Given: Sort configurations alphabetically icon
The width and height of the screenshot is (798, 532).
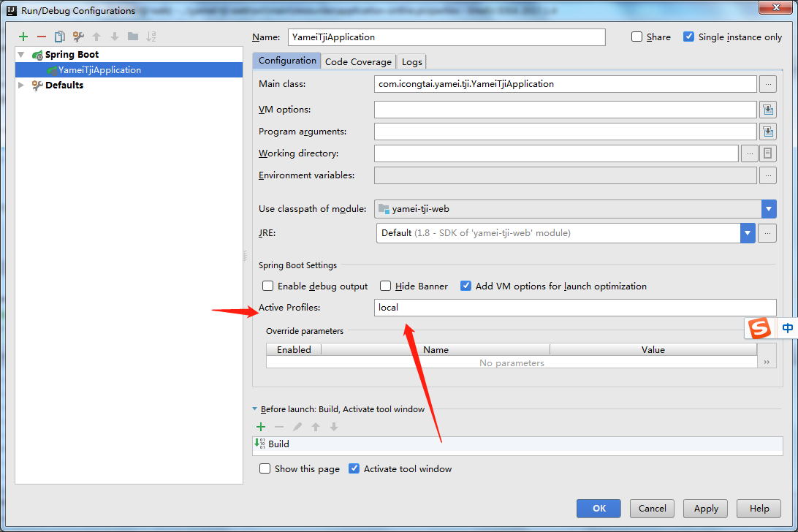Looking at the screenshot, I should [x=151, y=37].
